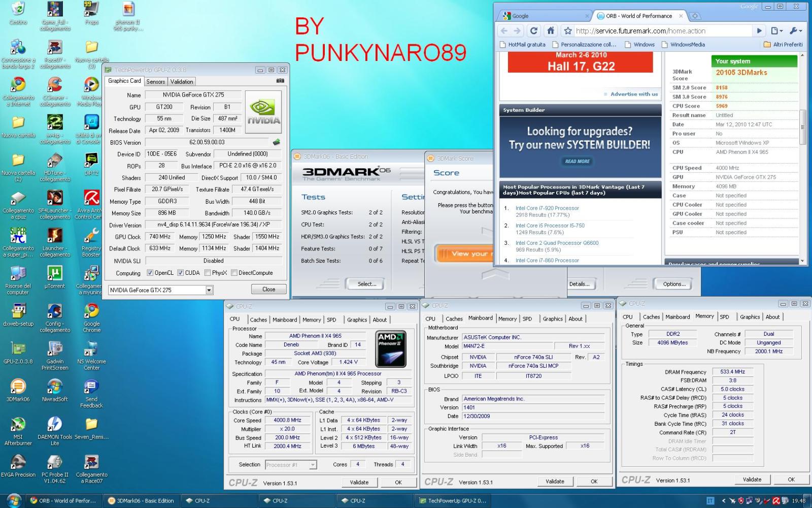The image size is (812, 508).
Task: Open Intel Core i7-920 Processor link
Action: (547, 208)
